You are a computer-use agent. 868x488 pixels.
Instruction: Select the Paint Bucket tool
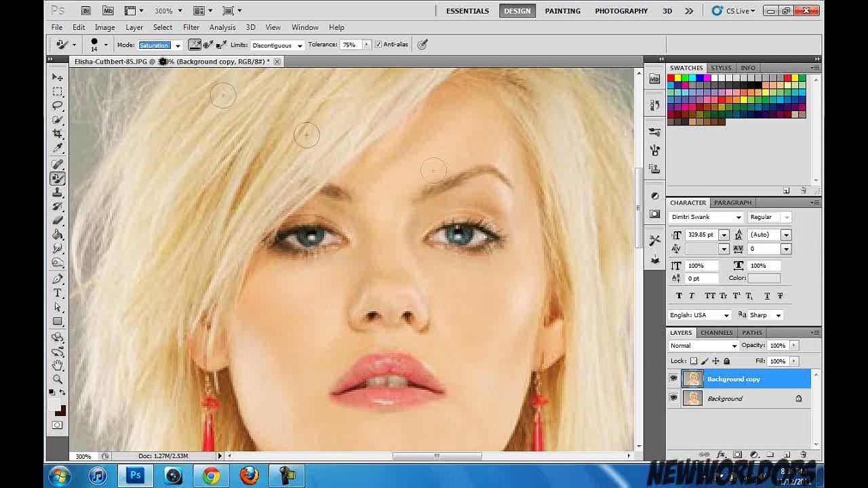coord(58,235)
